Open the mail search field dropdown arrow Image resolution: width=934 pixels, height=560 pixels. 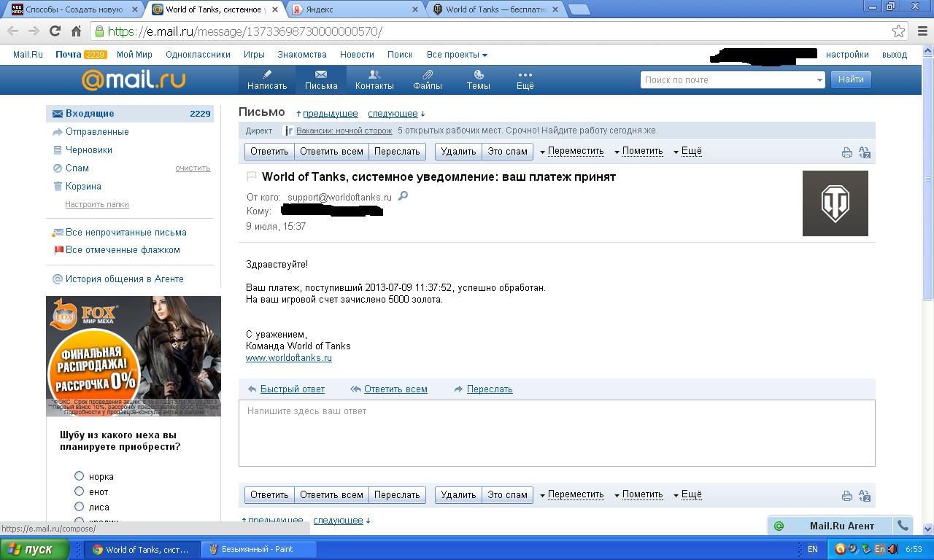pos(819,80)
